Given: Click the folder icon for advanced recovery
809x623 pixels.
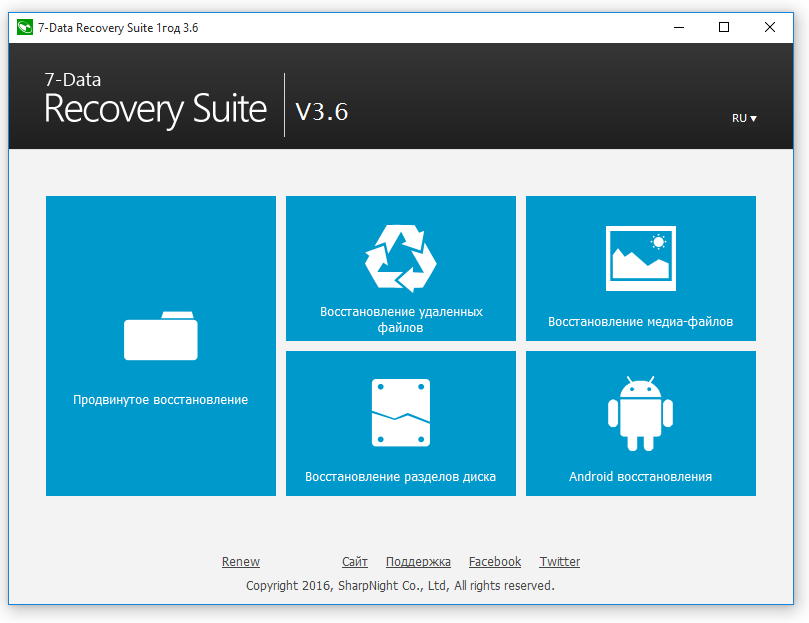Looking at the screenshot, I should 160,336.
